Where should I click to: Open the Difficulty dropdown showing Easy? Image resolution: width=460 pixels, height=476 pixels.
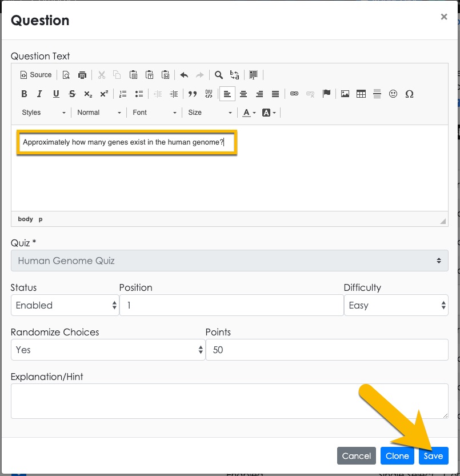point(396,305)
